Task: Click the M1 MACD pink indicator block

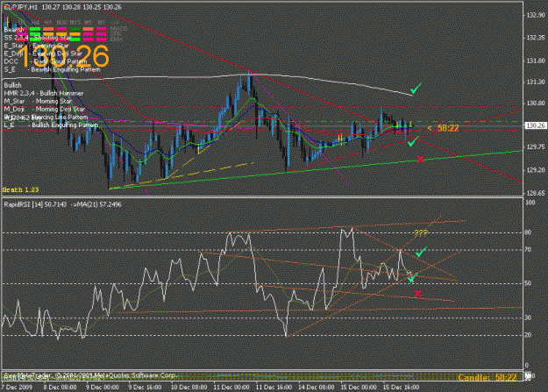Action: tap(101, 29)
